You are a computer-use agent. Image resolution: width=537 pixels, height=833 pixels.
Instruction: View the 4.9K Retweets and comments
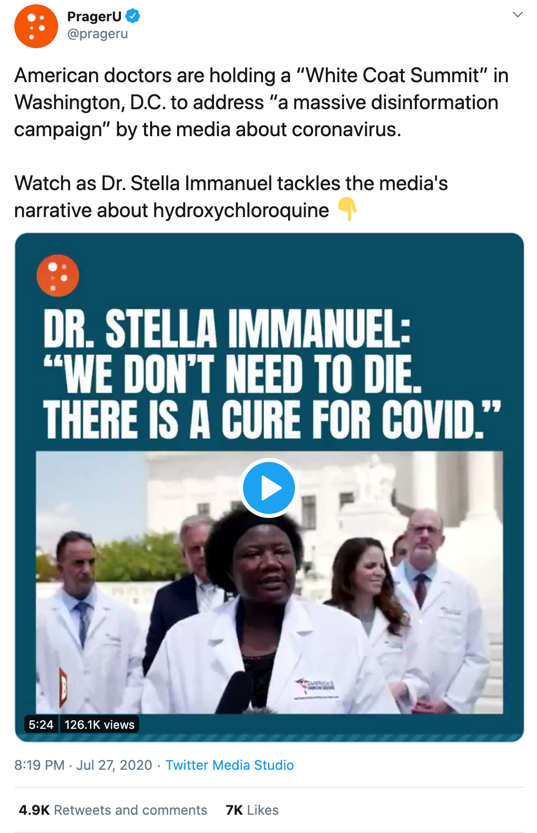(x=113, y=810)
